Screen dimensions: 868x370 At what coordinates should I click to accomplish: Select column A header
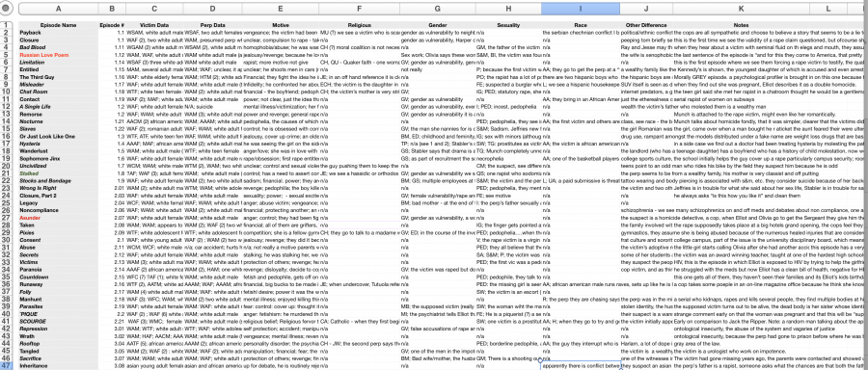pyautogui.click(x=59, y=9)
